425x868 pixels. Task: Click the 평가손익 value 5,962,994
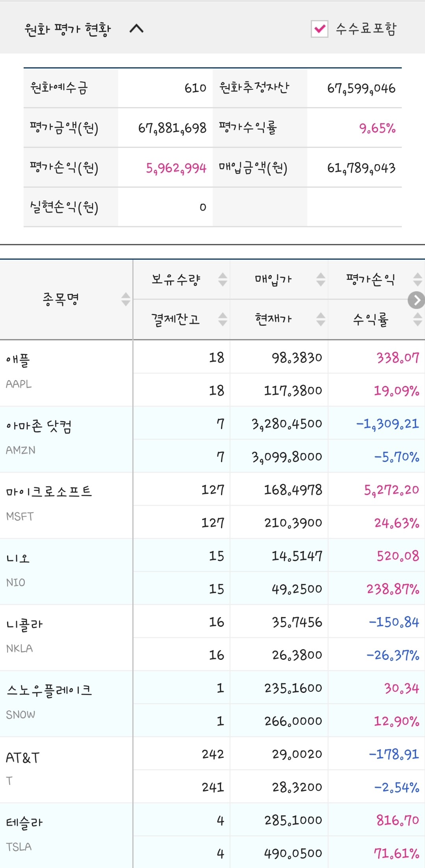(176, 168)
